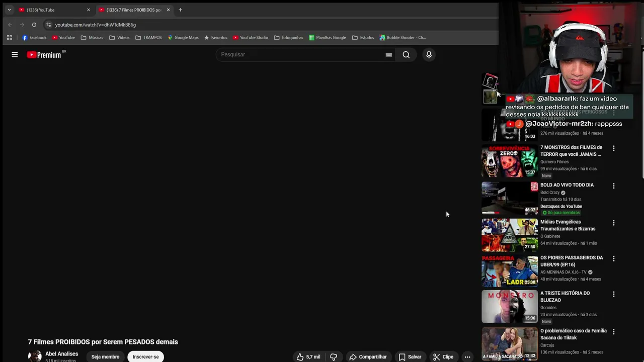This screenshot has height=362, width=644.
Task: Open Chrome apps grid shortcut
Action: coord(9,38)
